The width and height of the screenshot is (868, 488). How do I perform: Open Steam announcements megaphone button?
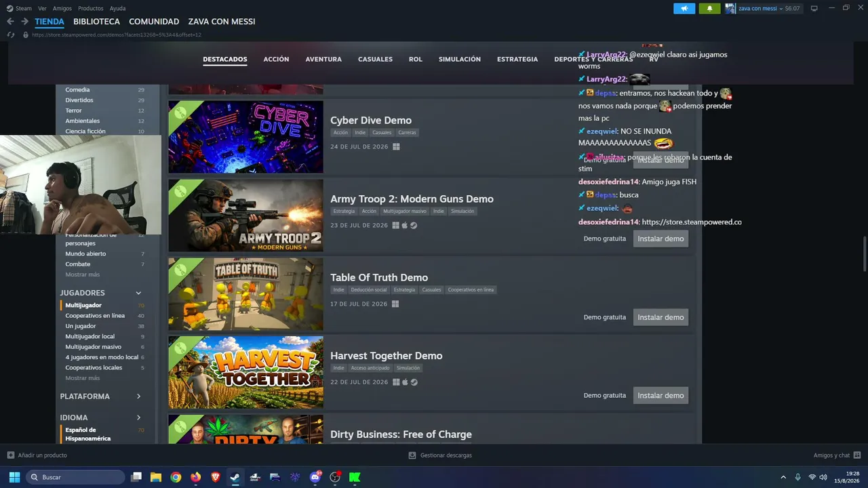point(684,8)
